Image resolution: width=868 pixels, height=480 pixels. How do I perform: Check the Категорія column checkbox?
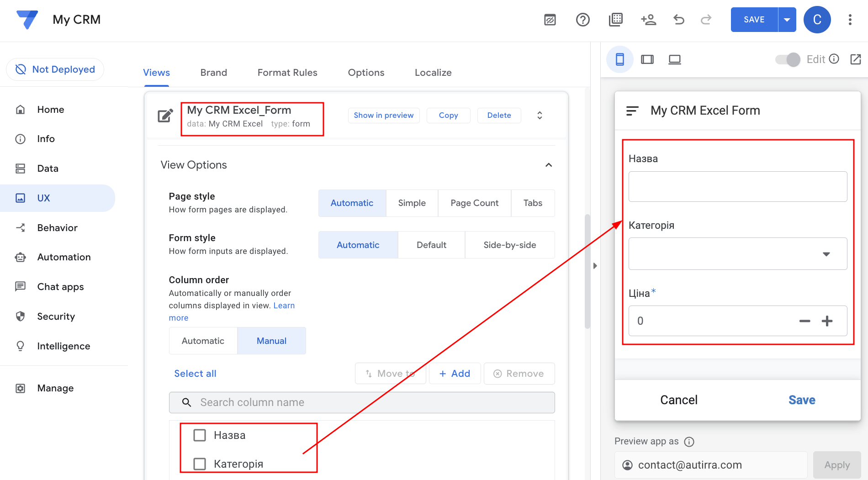(x=200, y=464)
